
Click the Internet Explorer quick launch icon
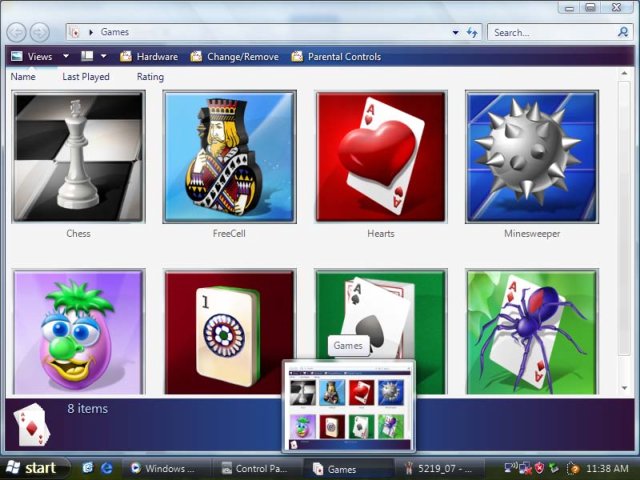pos(106,468)
